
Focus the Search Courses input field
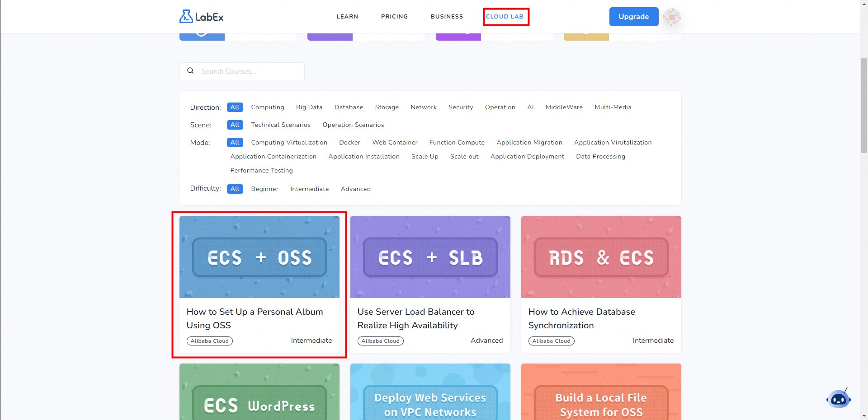pos(249,71)
